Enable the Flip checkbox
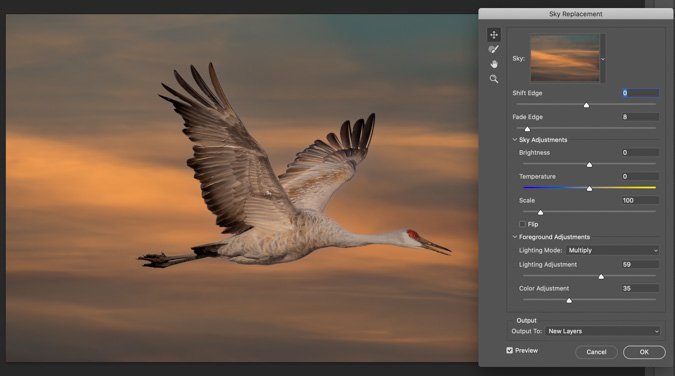 pos(522,224)
